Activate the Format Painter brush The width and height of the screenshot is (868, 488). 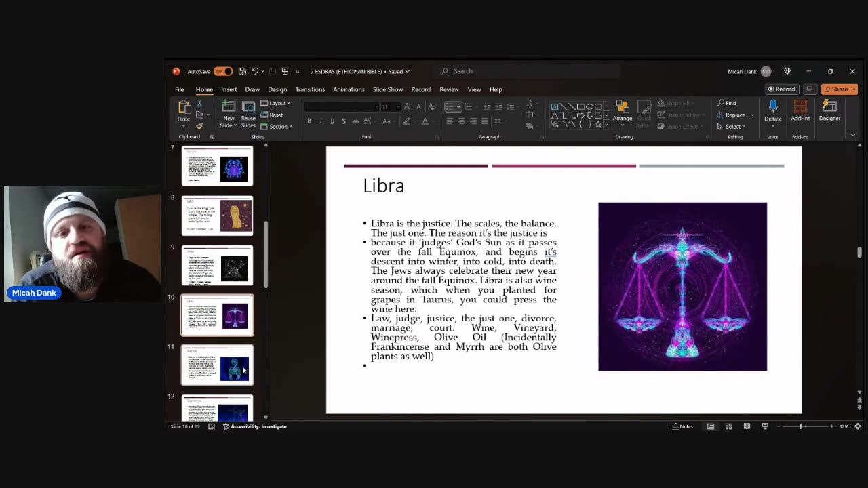(199, 126)
